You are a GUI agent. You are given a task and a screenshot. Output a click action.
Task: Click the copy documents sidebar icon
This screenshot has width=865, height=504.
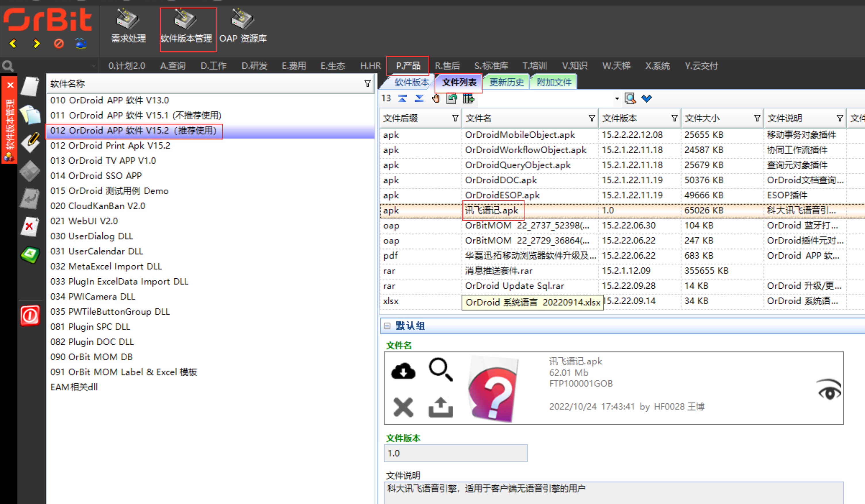coord(30,115)
